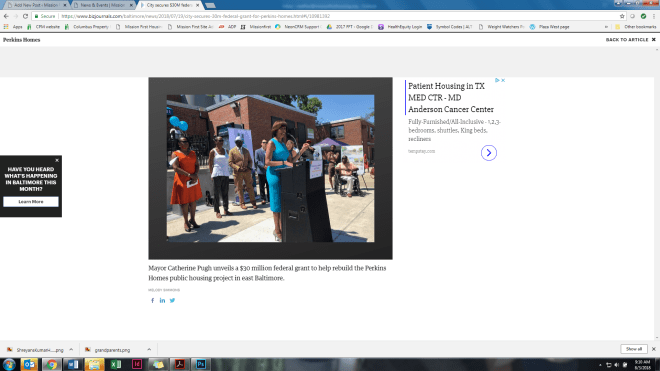This screenshot has width=660, height=371.
Task: Expand options for the first downloaded png
Action: (71, 350)
